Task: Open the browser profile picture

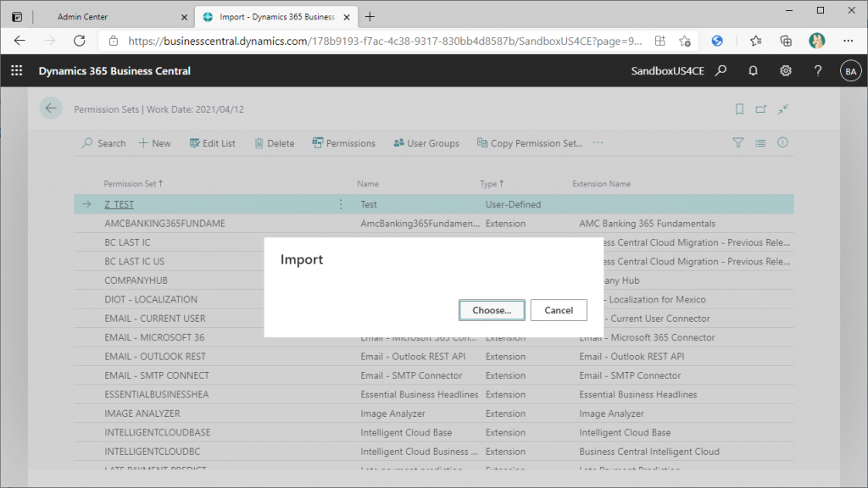Action: [x=816, y=41]
